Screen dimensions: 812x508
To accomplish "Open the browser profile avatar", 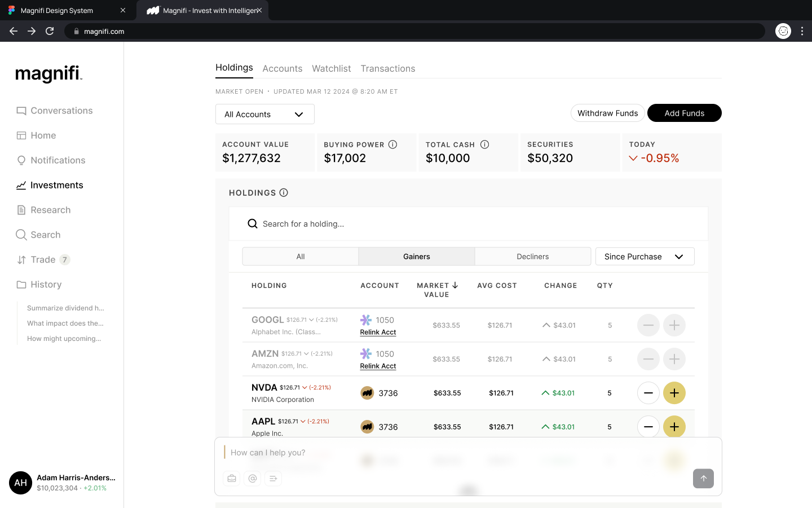I will pyautogui.click(x=783, y=31).
